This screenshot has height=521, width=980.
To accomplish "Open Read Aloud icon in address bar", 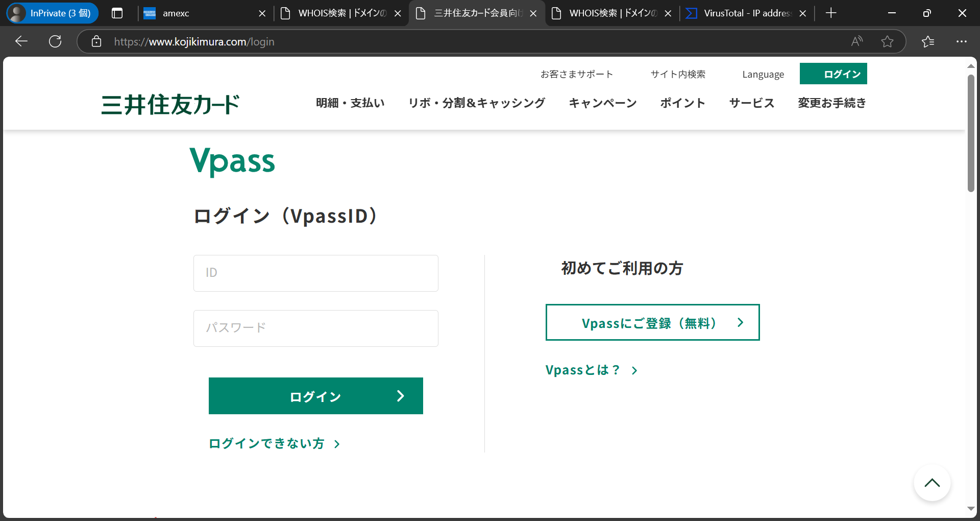I will (x=857, y=41).
